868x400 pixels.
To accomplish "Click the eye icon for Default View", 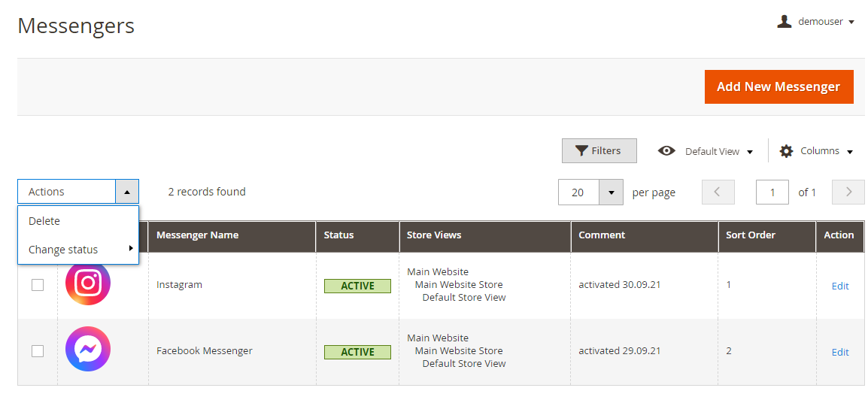I will tap(666, 151).
